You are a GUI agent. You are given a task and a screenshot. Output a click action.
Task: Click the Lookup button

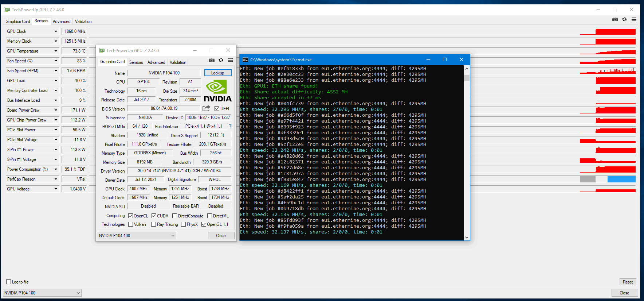(x=218, y=73)
